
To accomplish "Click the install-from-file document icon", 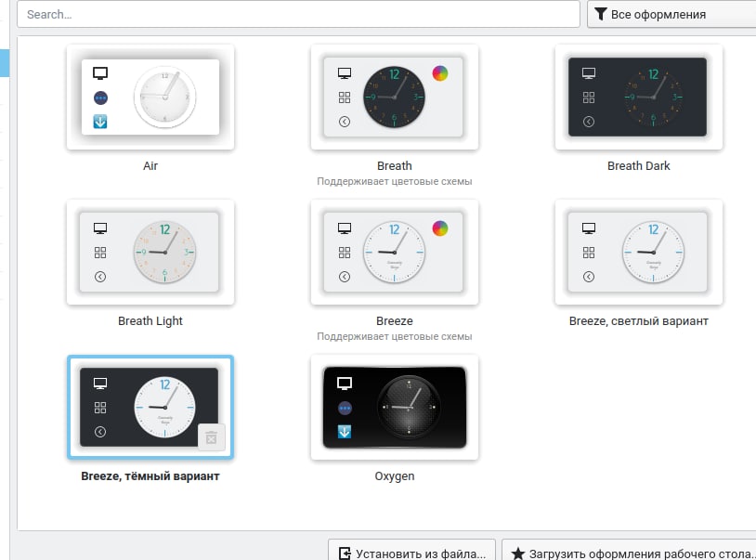I will [x=345, y=553].
